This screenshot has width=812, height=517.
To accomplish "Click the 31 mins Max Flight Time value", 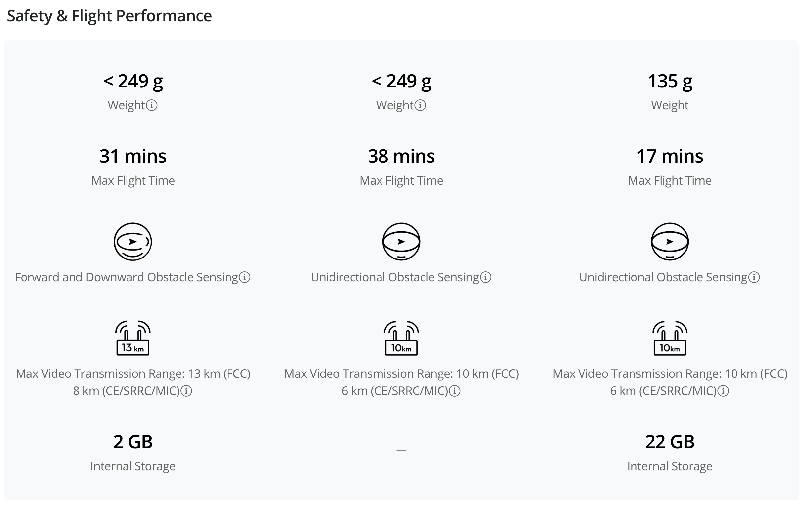I will [133, 156].
